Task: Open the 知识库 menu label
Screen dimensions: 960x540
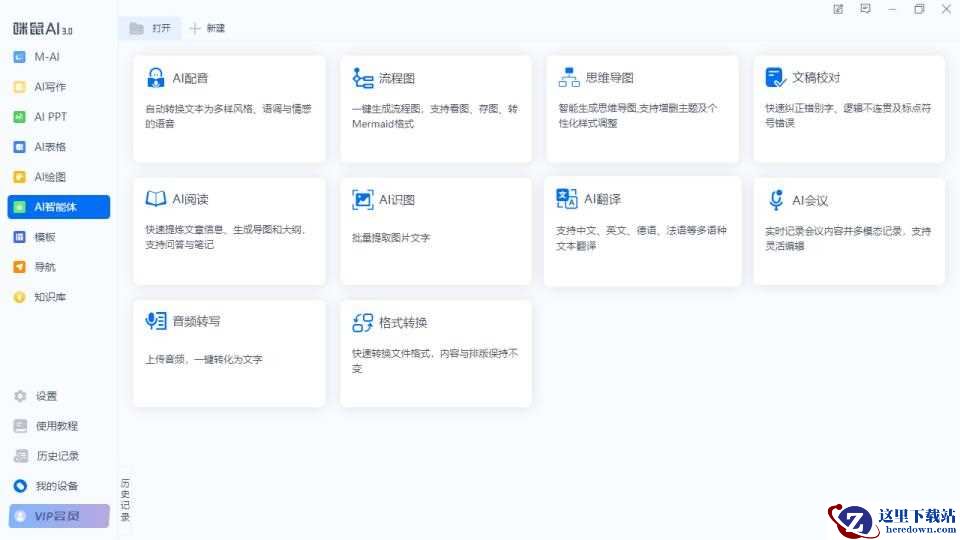Action: click(x=50, y=297)
